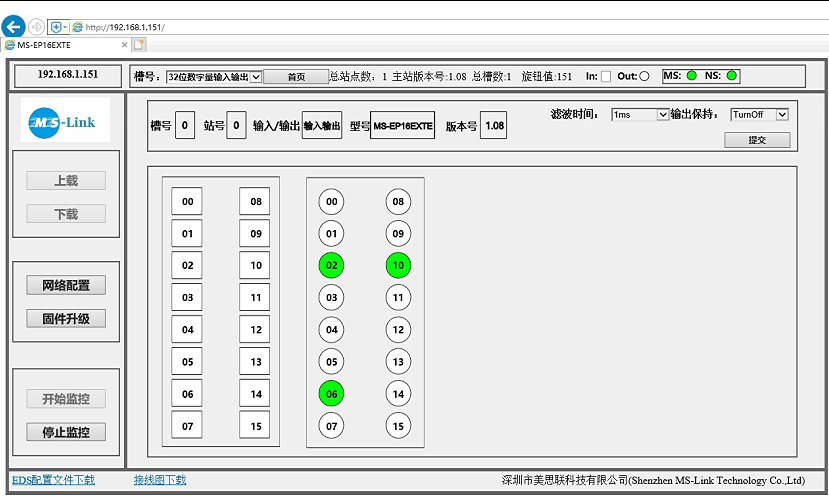Click the green output indicator 06
The height and width of the screenshot is (497, 829).
coord(331,393)
